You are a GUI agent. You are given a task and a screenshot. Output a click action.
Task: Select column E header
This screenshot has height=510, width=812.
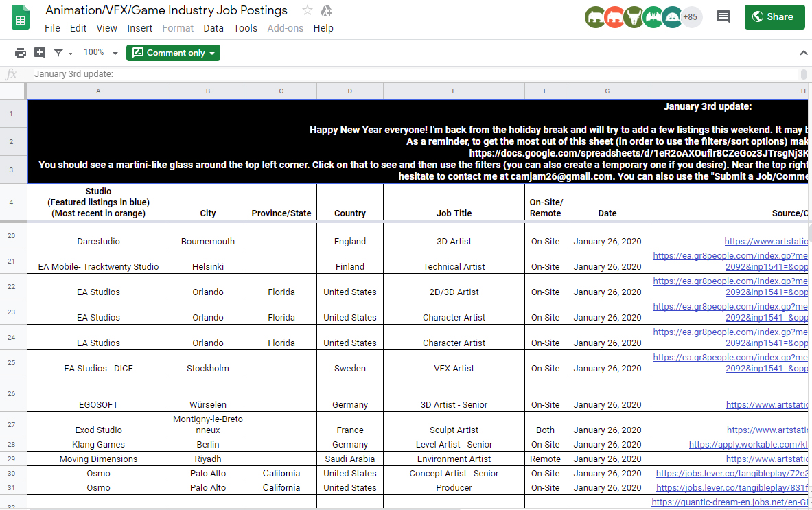click(454, 91)
